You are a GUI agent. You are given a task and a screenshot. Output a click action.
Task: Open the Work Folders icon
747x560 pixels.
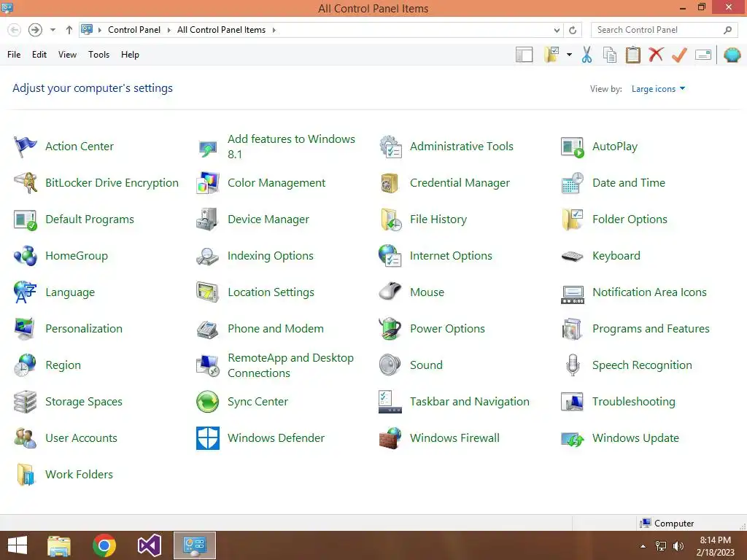click(x=26, y=475)
